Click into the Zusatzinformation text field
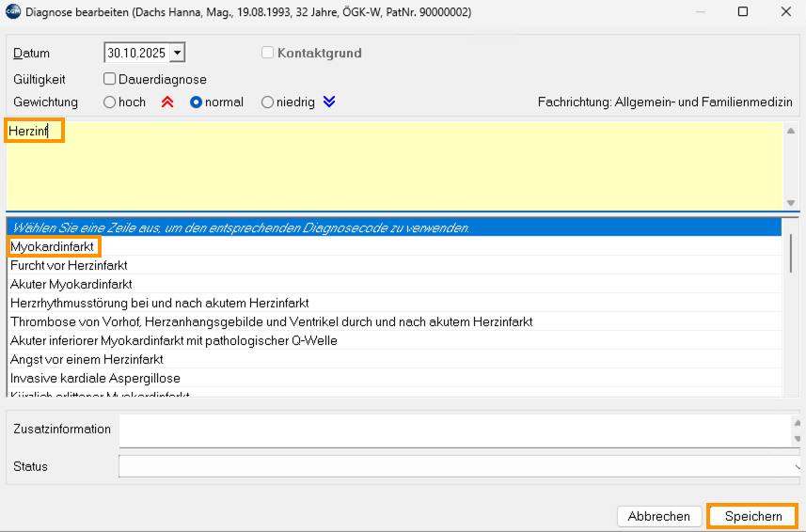 451,430
